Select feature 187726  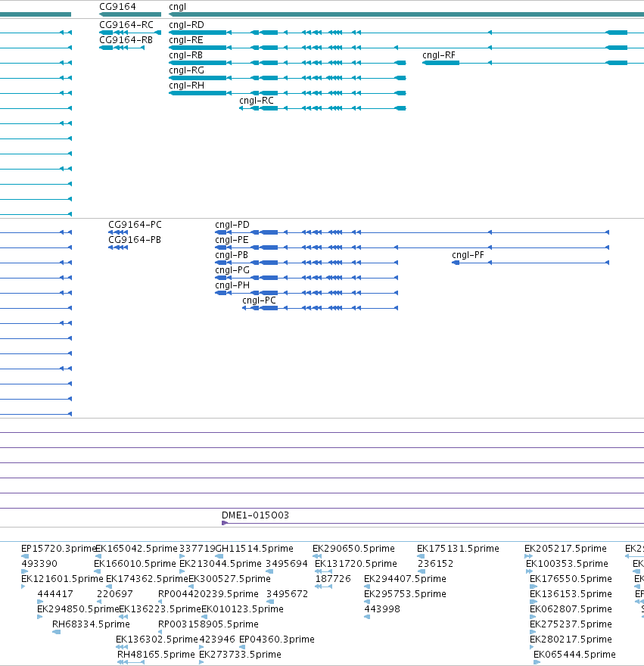click(x=333, y=579)
